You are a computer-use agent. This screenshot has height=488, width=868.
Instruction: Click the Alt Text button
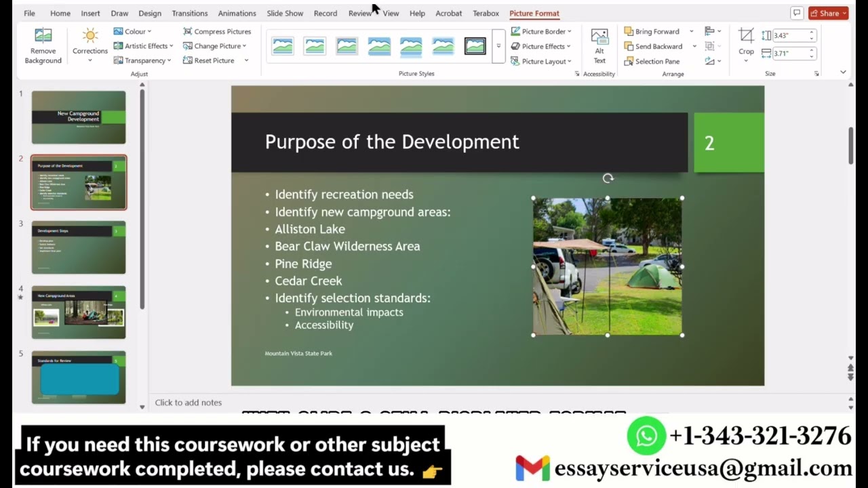[599, 46]
